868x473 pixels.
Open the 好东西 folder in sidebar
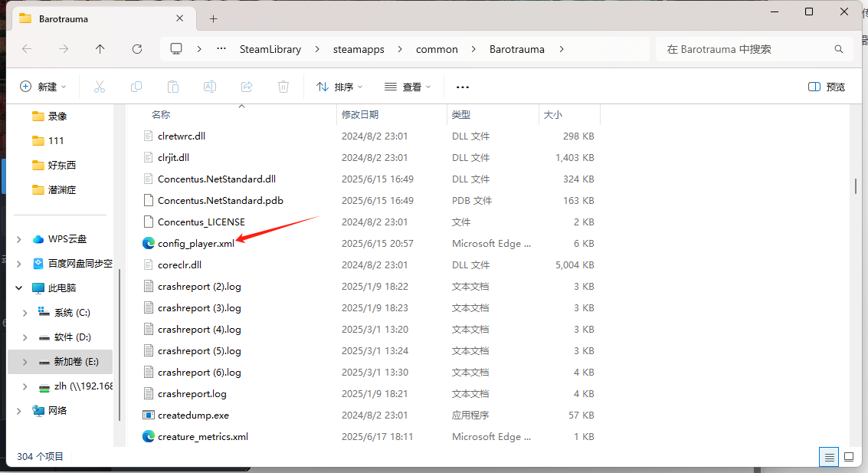(54, 165)
